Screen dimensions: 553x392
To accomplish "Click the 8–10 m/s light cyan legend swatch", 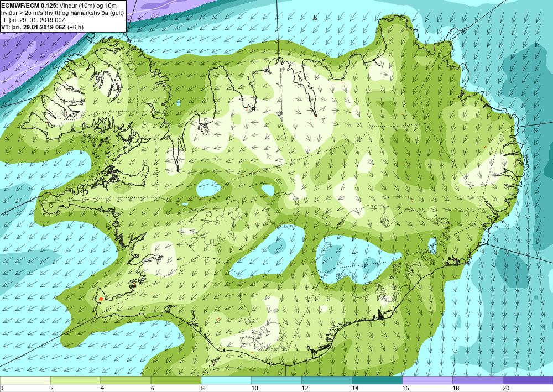I will coord(226,380).
